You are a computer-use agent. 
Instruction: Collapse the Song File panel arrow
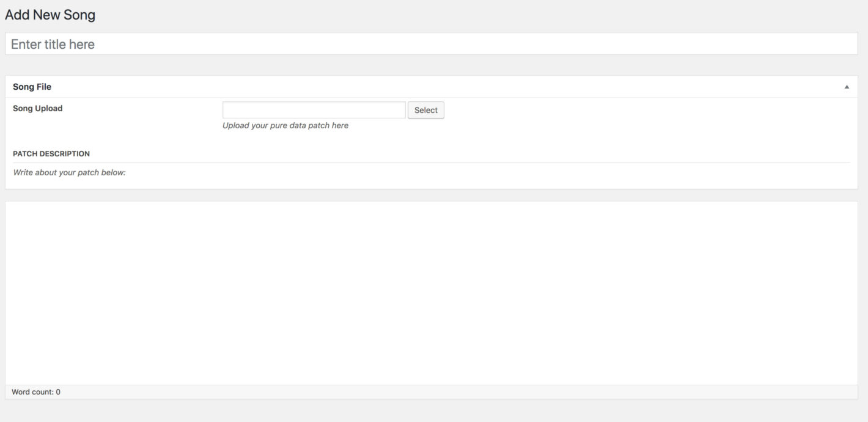[847, 87]
